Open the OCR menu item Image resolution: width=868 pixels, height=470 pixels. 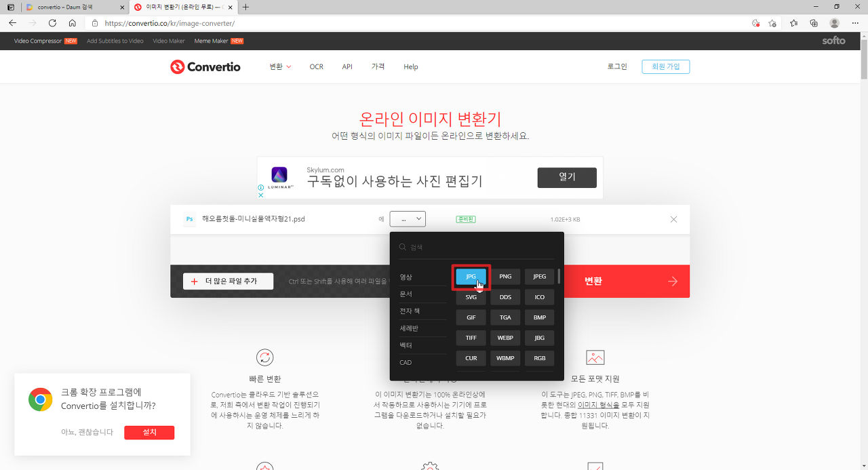click(x=316, y=66)
